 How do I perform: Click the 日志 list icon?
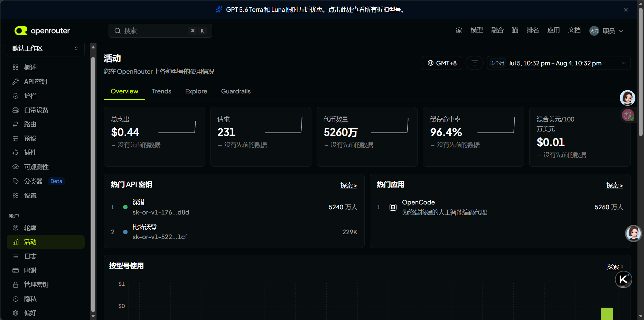click(x=16, y=256)
